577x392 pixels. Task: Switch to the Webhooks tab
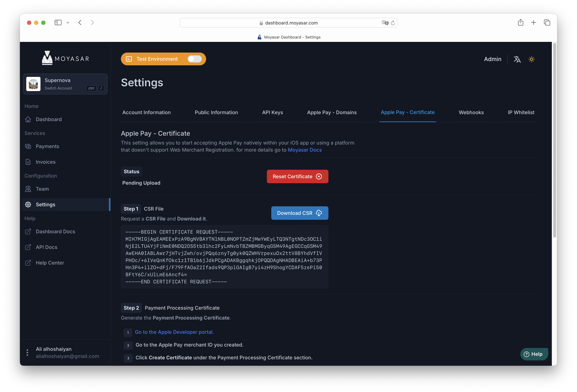pos(471,112)
